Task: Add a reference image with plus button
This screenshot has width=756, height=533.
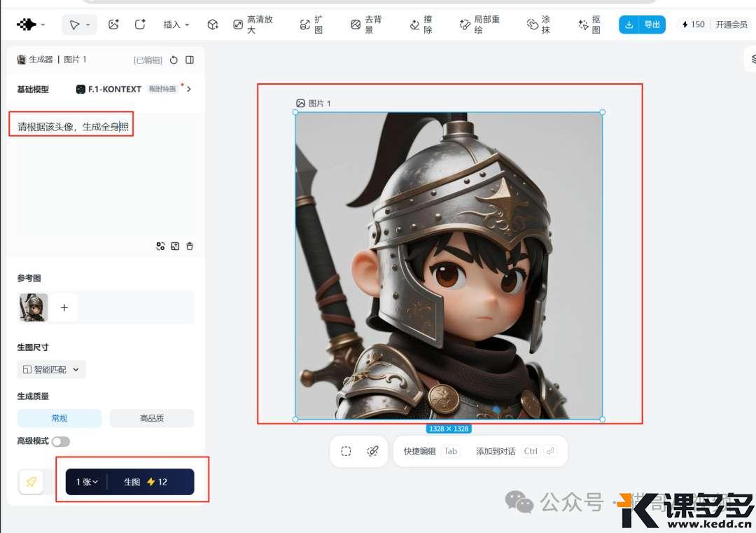Action: tap(64, 307)
